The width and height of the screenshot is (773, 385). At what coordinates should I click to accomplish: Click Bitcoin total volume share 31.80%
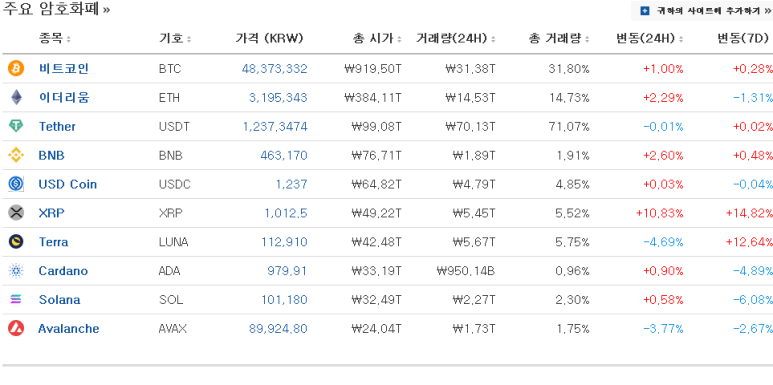569,69
